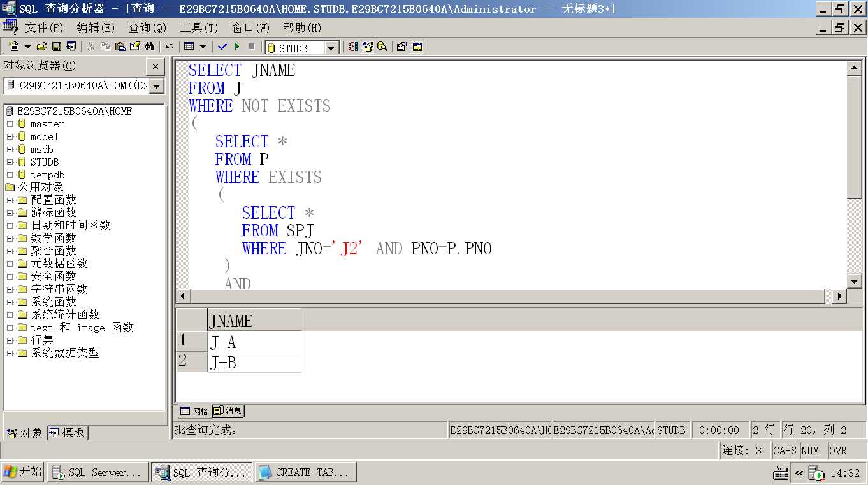
Task: Expand the master database node
Action: point(10,124)
